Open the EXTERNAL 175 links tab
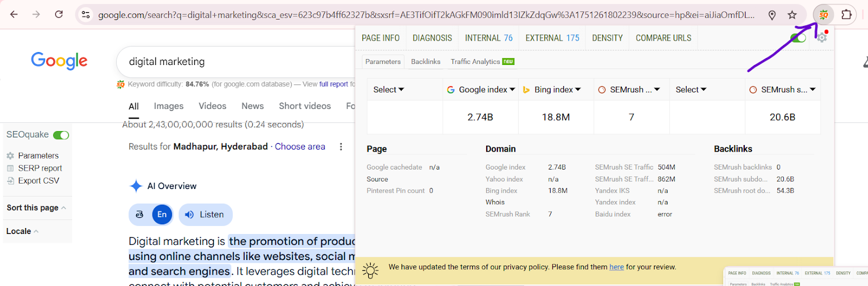The image size is (868, 286). [x=552, y=38]
